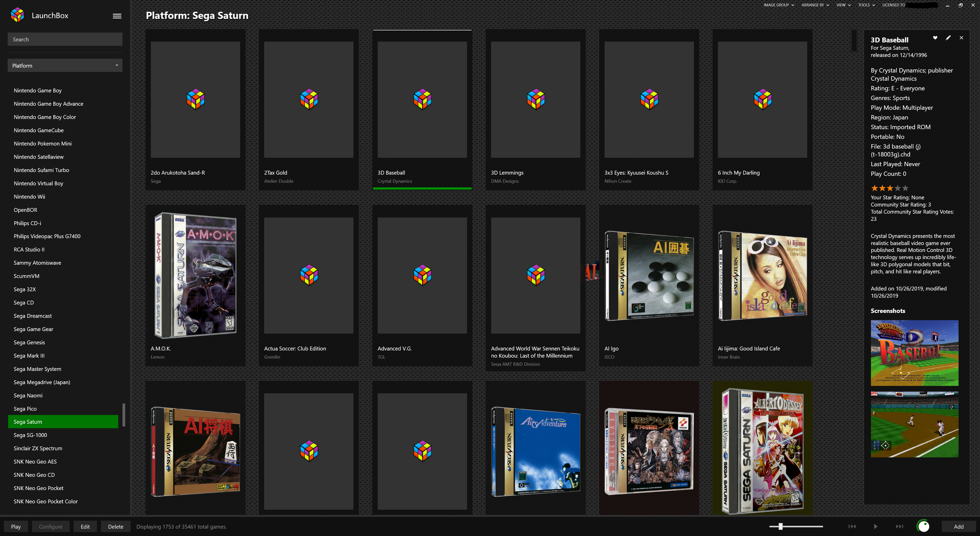Open the Tools menu
The image size is (980, 536).
866,5
